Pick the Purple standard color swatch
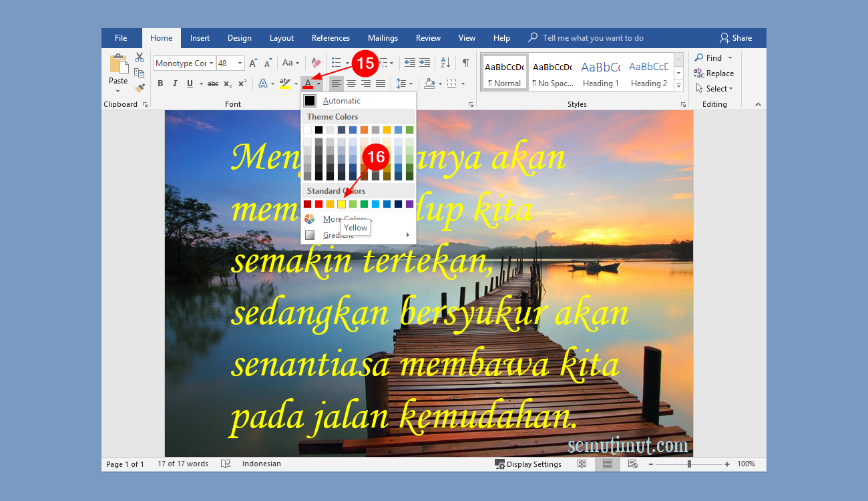Viewport: 868px width, 501px height. (409, 204)
